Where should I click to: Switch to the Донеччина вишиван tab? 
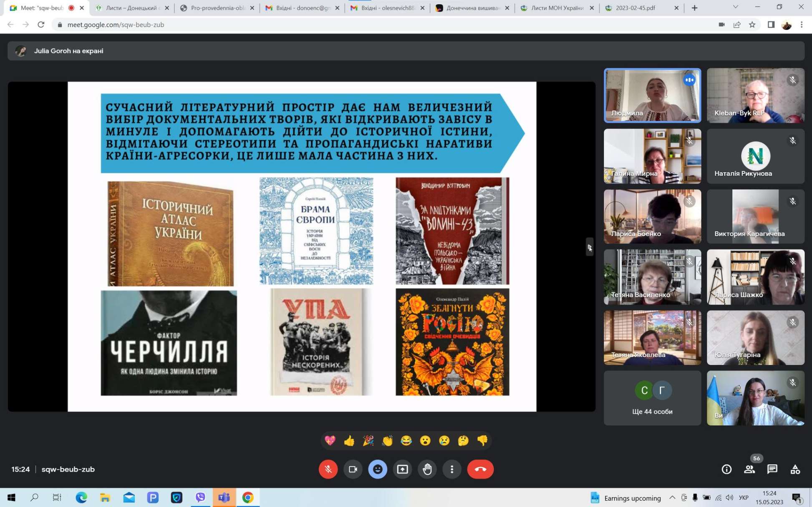tap(472, 8)
